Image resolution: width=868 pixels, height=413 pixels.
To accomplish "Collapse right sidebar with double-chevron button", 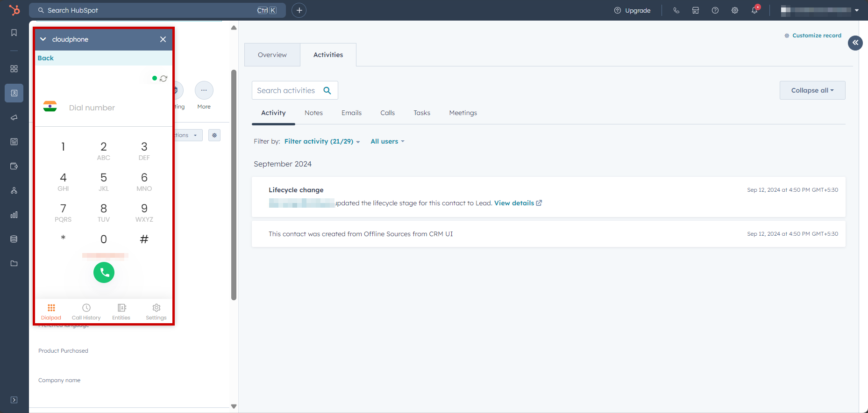I will coord(855,43).
